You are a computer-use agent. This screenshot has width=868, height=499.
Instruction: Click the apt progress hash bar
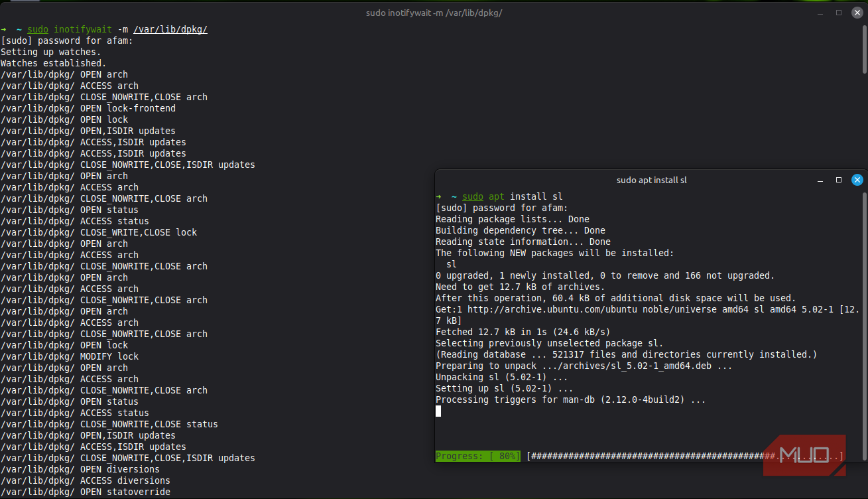tap(650, 457)
